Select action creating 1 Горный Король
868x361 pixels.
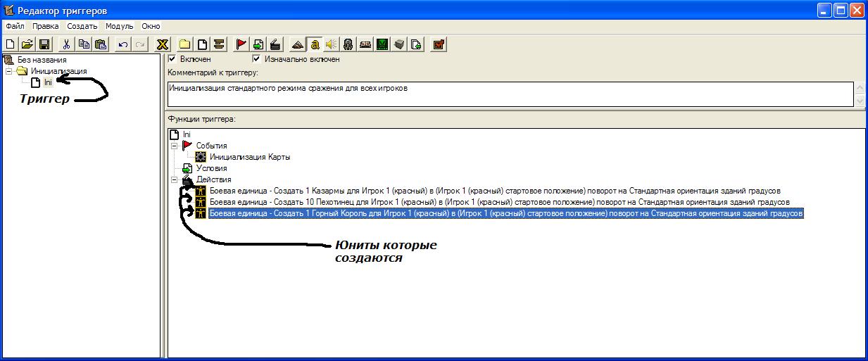506,213
